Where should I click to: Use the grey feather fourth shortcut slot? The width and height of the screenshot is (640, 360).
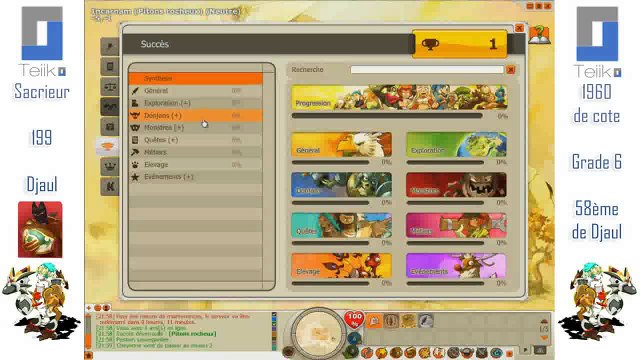[425, 321]
